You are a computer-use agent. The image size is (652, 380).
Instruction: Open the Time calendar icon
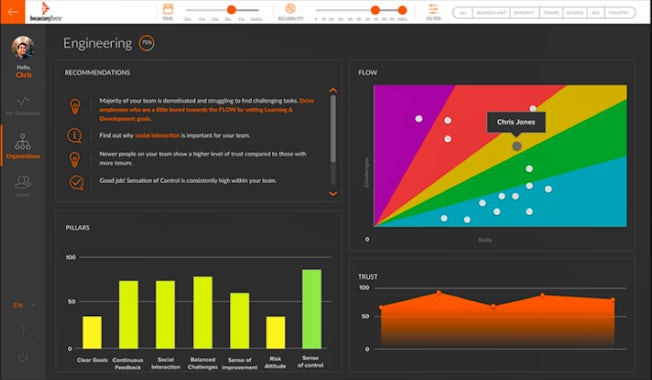(168, 9)
